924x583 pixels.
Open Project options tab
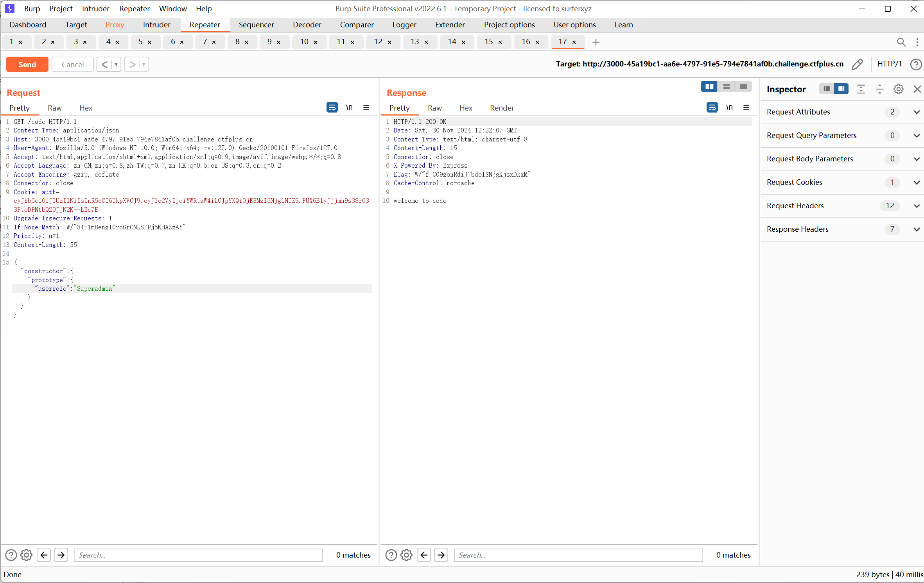point(509,25)
